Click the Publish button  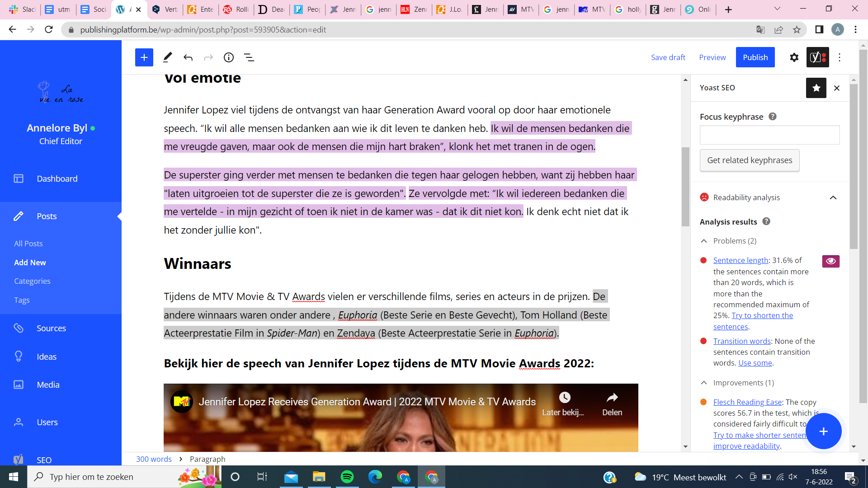(x=755, y=57)
